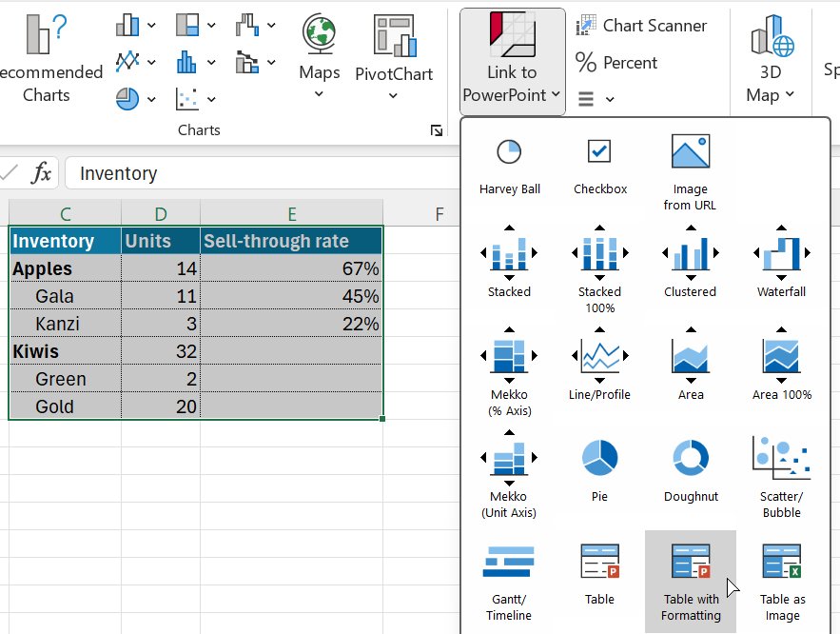Expand ribbon waterfall chart dropdown arrow

point(272,25)
